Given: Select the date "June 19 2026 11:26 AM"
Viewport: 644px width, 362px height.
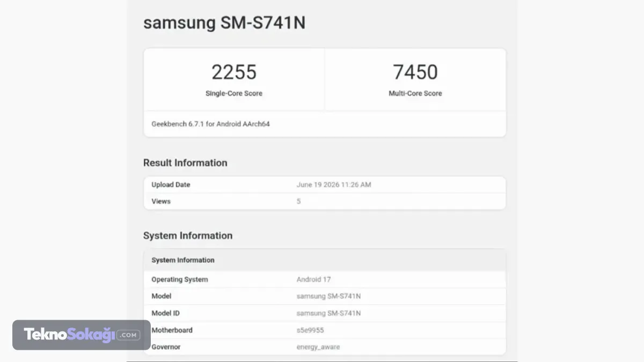Looking at the screenshot, I should tap(334, 184).
